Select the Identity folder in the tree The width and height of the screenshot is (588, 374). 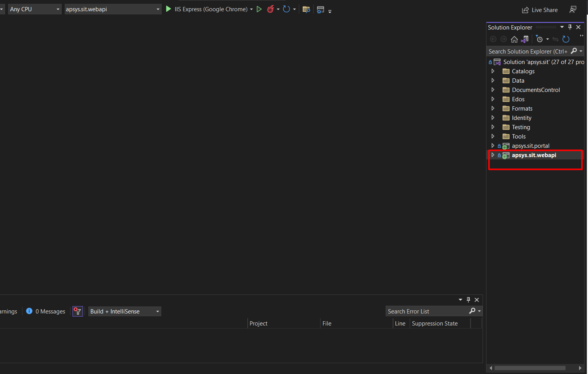[521, 118]
